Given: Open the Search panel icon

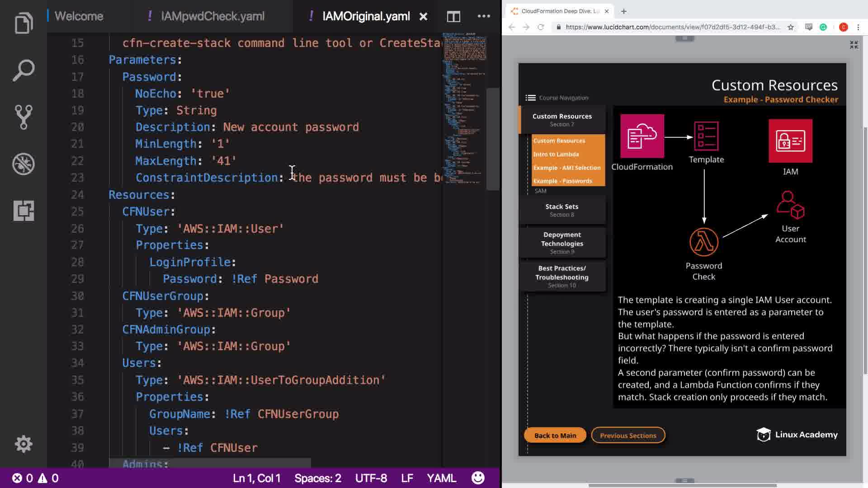Looking at the screenshot, I should click(x=24, y=70).
